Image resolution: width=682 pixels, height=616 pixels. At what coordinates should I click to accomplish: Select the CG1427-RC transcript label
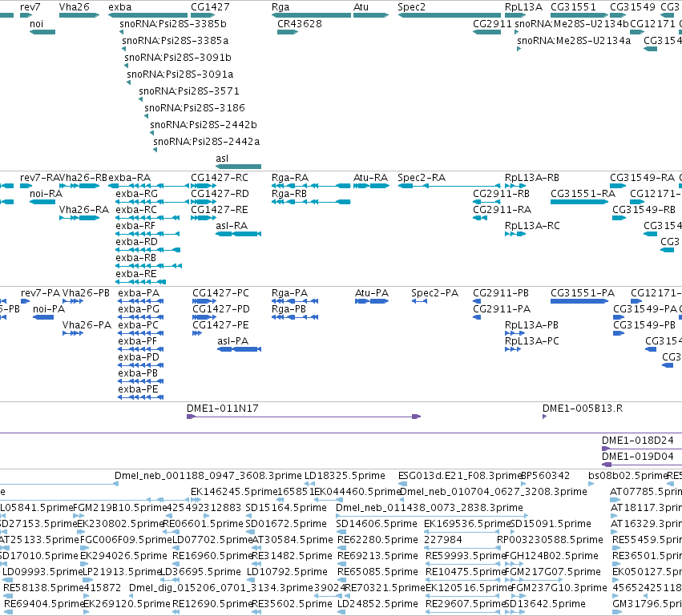(220, 178)
